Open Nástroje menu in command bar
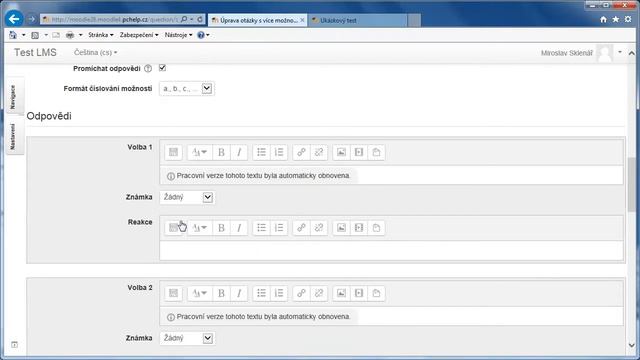The image size is (640, 360). point(178,35)
